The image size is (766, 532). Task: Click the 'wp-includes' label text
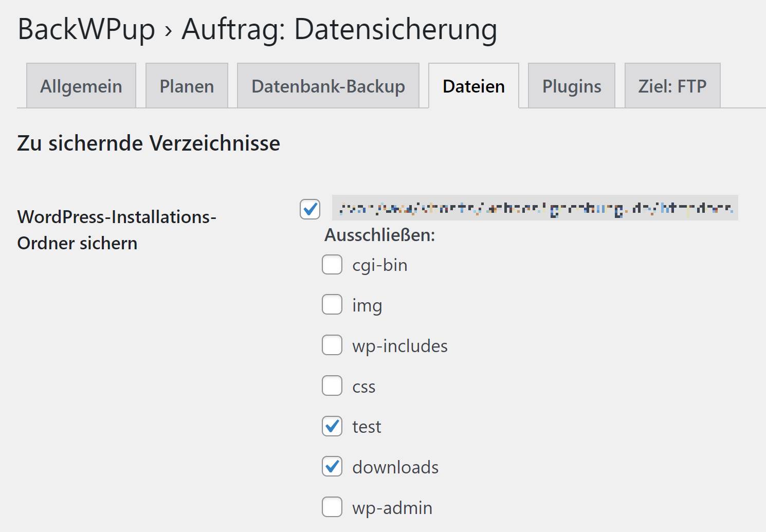pos(400,346)
